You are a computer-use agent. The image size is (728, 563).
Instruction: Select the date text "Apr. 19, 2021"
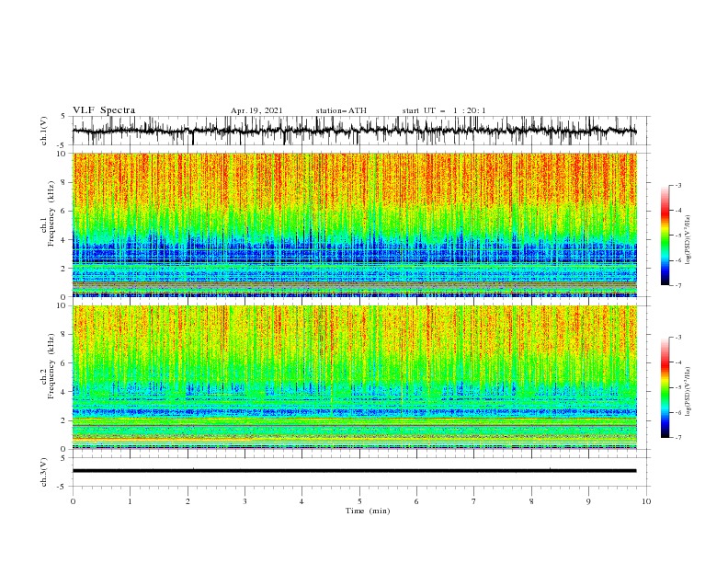256,110
